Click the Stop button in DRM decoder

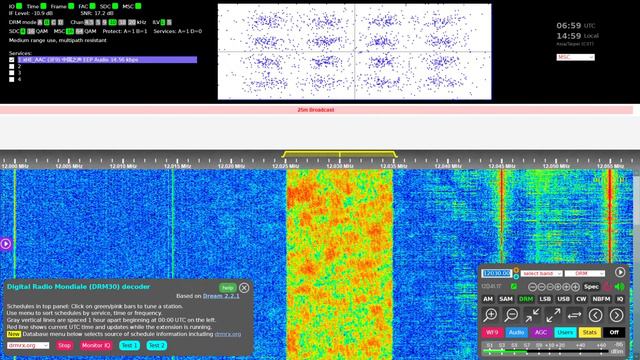pos(64,345)
